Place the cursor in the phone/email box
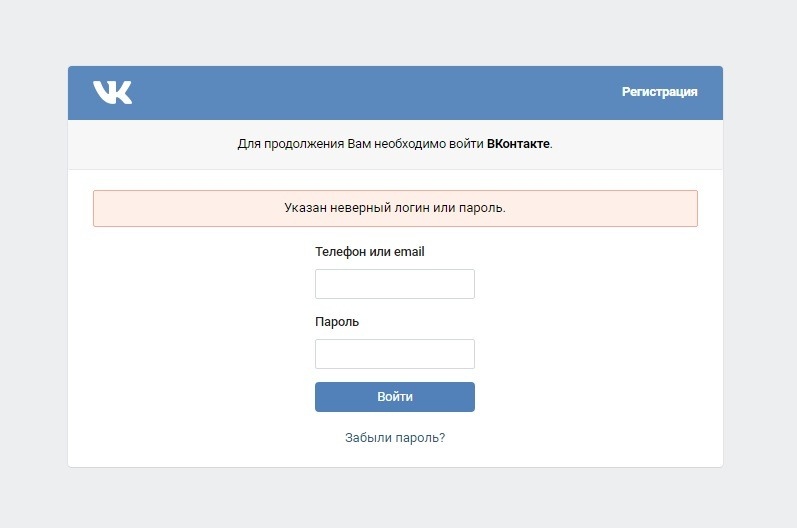797x528 pixels. tap(394, 284)
